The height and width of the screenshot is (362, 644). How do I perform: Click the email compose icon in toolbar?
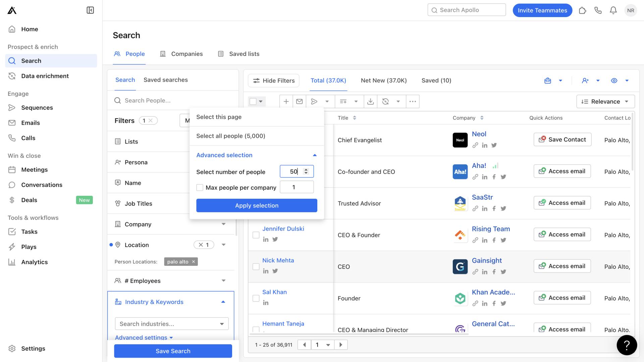tap(300, 101)
